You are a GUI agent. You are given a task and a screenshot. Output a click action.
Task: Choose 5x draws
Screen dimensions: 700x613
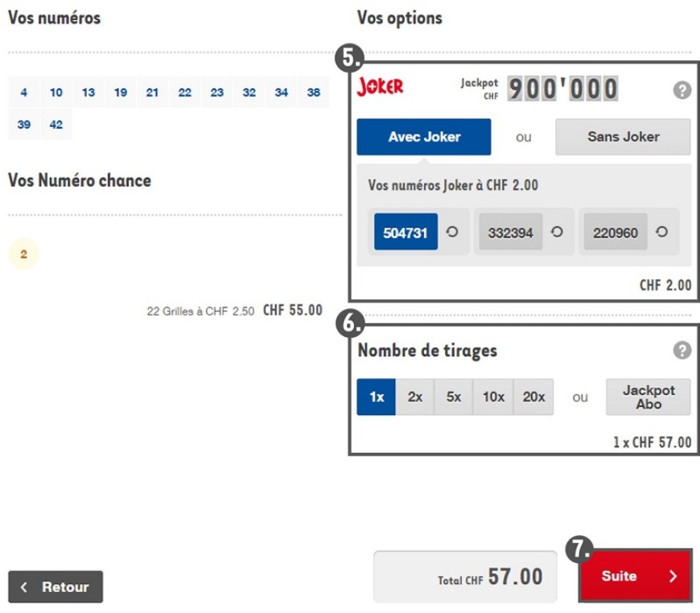click(x=454, y=397)
